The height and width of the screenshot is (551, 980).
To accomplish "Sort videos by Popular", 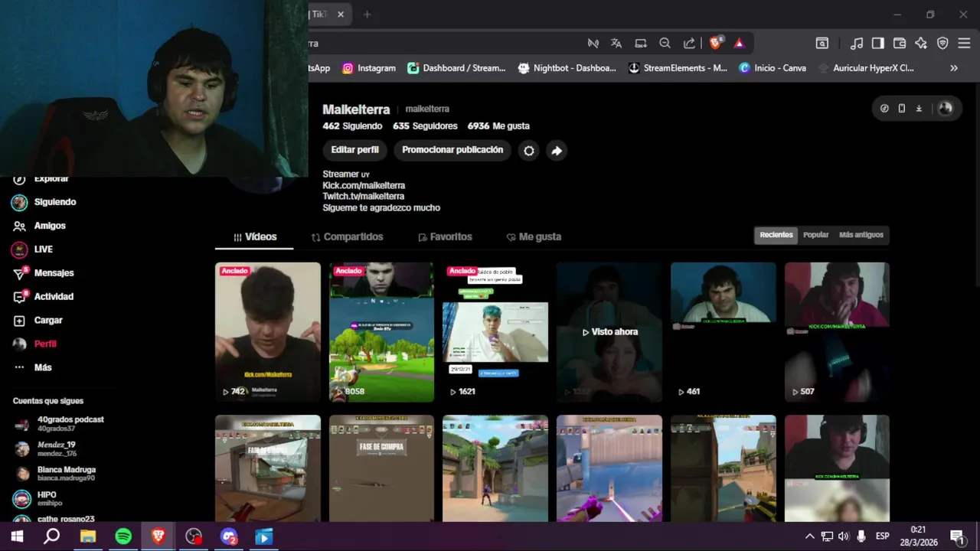I will 815,235.
